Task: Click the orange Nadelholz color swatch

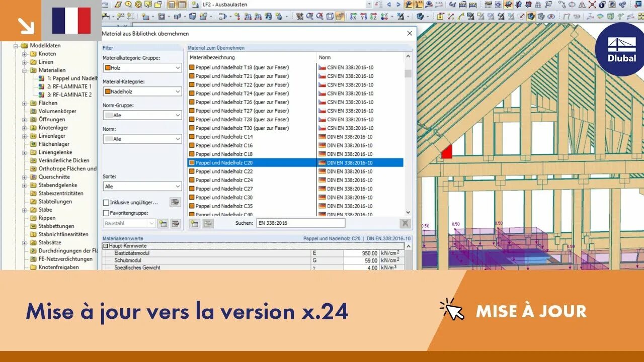Action: 108,92
